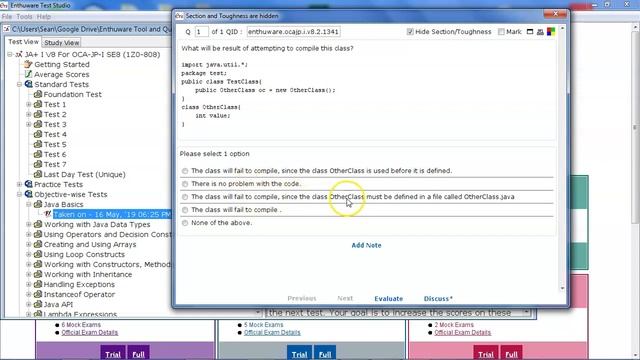Open the multicolor color settings swatch

(551, 31)
